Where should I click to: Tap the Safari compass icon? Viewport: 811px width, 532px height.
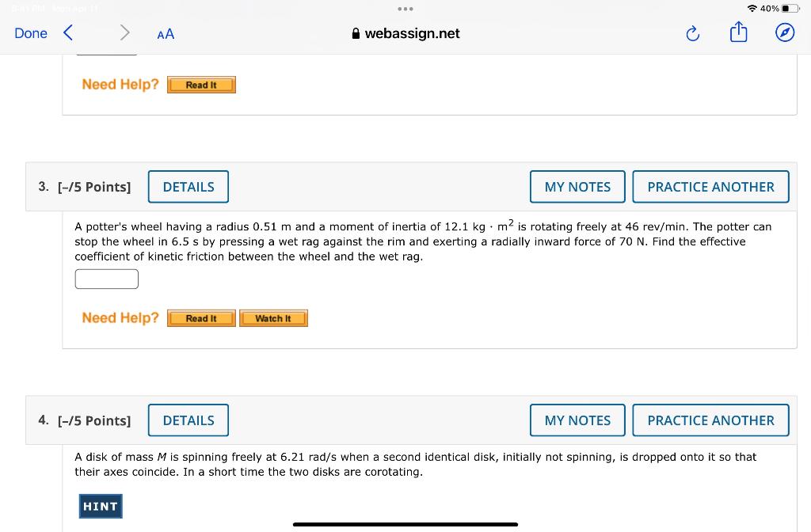coord(784,32)
